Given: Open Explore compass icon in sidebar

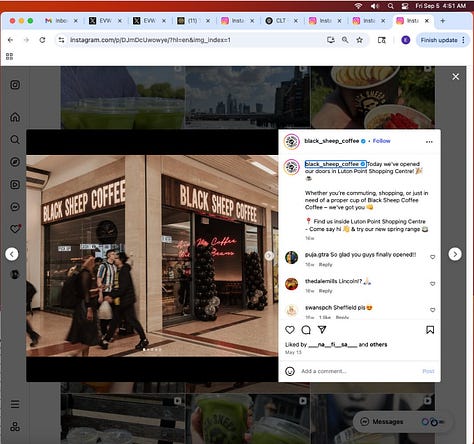Looking at the screenshot, I should (x=15, y=162).
